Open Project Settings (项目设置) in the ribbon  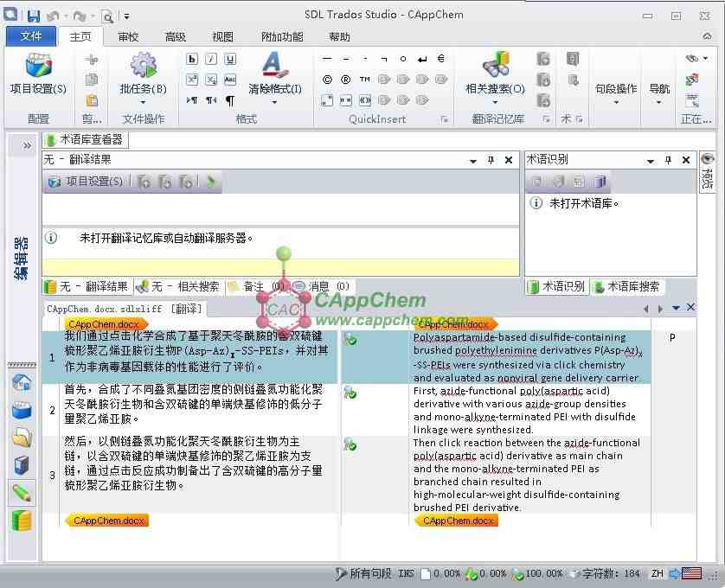38,73
